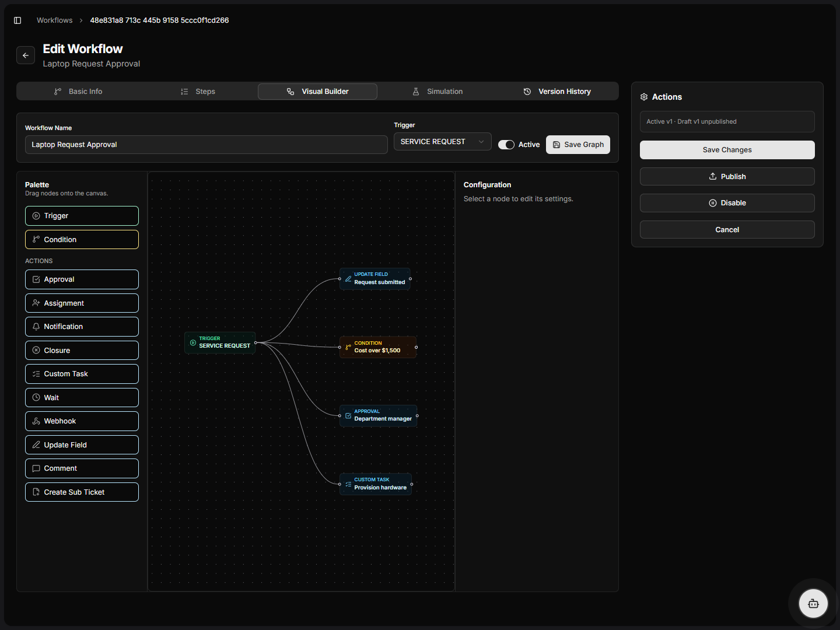Image resolution: width=840 pixels, height=630 pixels.
Task: Open the Simulation tab
Action: coord(437,92)
